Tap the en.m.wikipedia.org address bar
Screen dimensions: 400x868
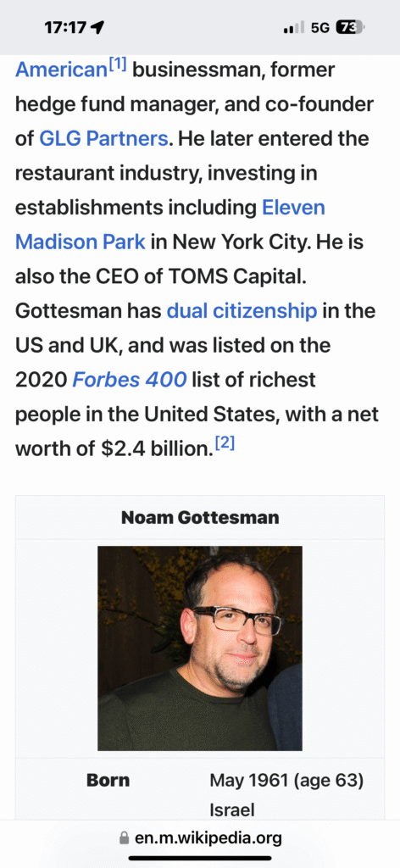click(200, 838)
